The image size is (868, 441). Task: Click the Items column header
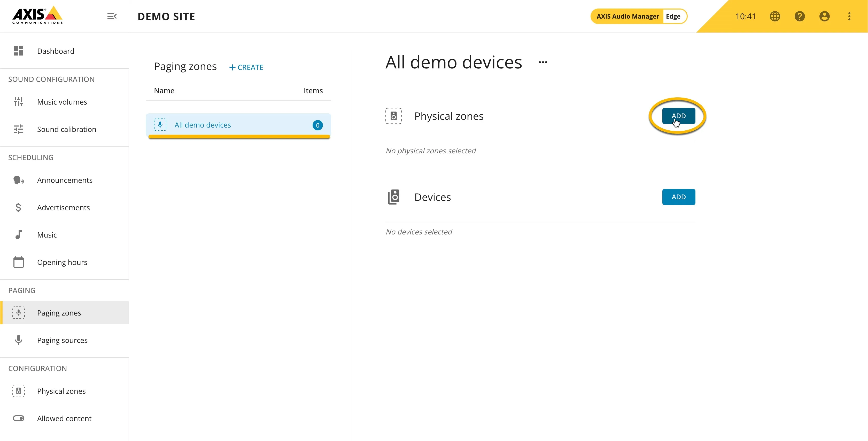(x=313, y=91)
